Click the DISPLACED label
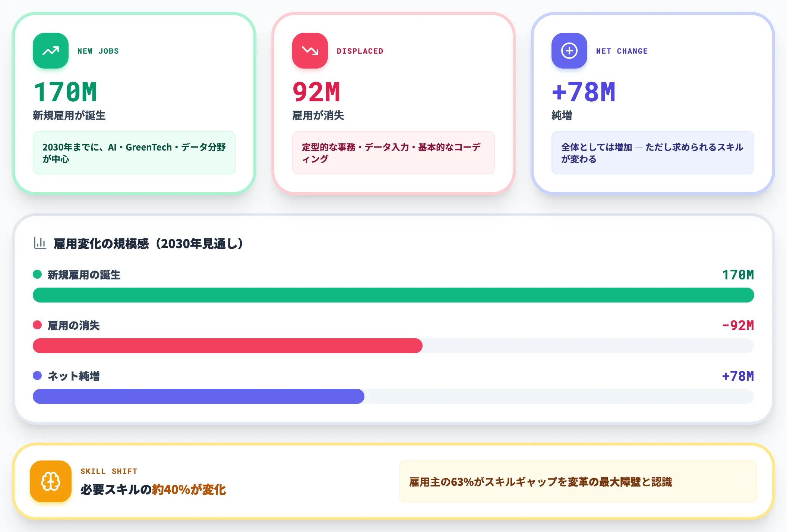This screenshot has width=787, height=532. point(360,51)
